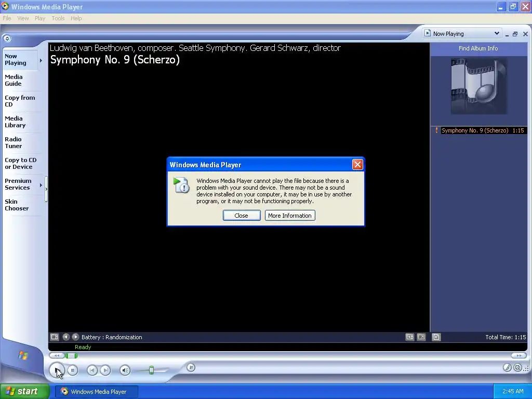The image size is (532, 399).
Task: Switch to skin mode icon
Action: 518,367
